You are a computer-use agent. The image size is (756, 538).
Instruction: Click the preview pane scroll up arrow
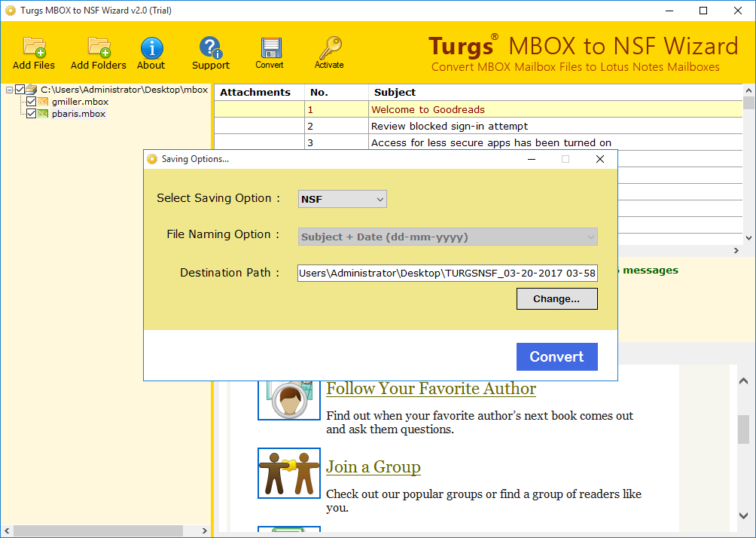pos(743,381)
